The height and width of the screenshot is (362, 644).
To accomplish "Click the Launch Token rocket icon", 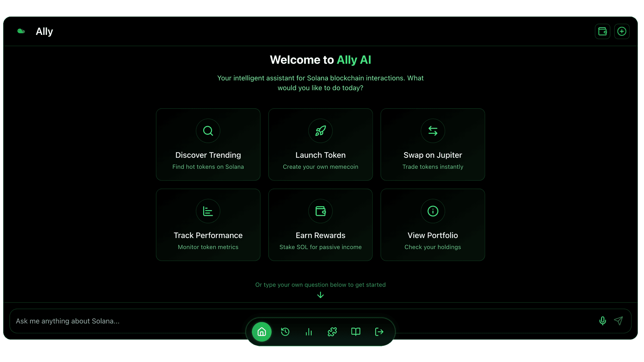I will tap(320, 131).
